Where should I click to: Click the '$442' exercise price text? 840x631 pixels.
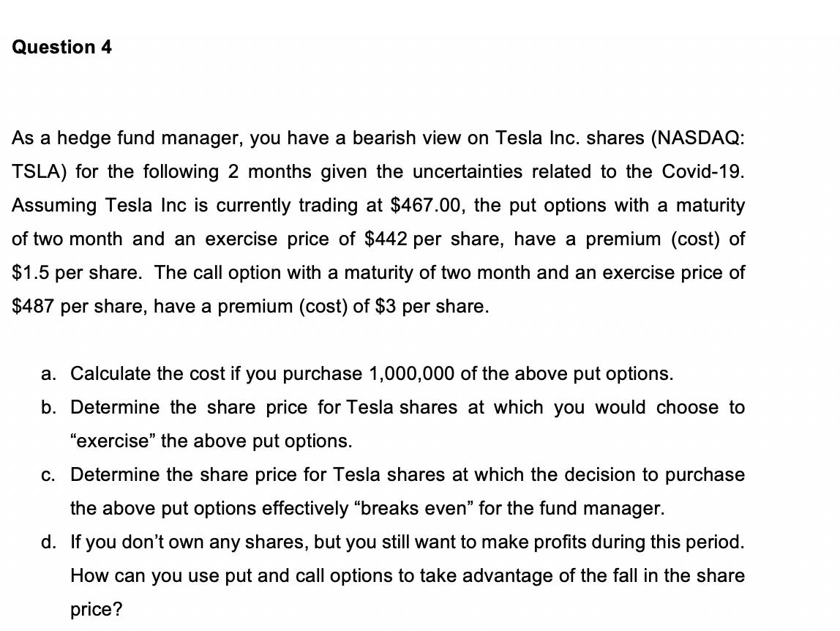(386, 239)
